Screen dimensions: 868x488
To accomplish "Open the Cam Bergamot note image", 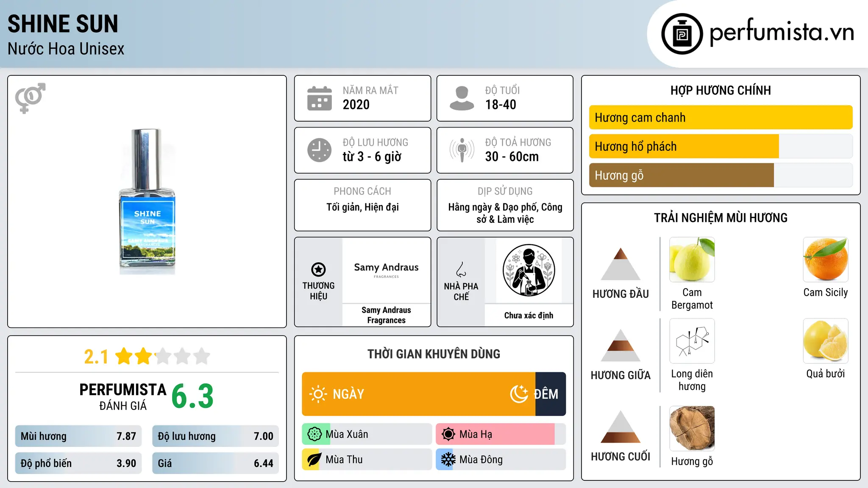I will (692, 260).
